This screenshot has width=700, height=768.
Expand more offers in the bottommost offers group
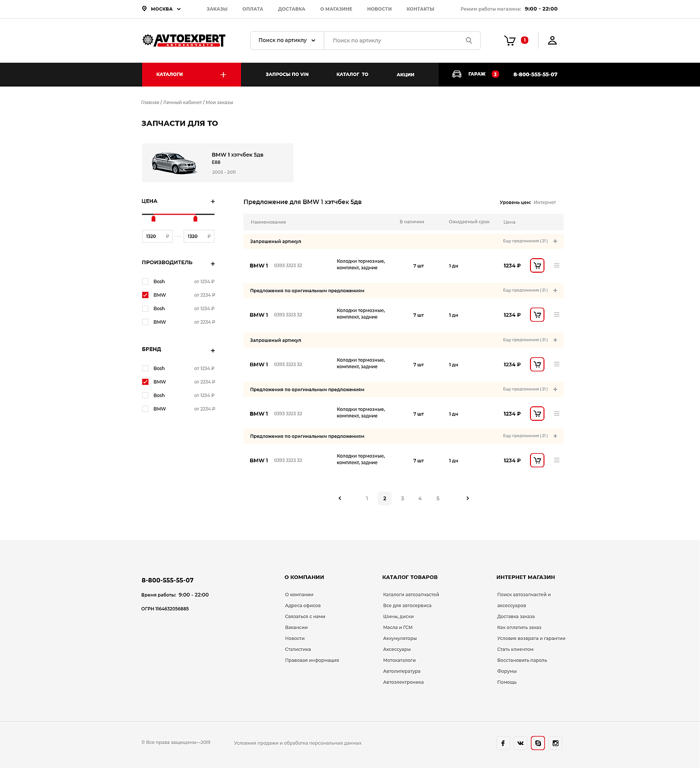(555, 436)
